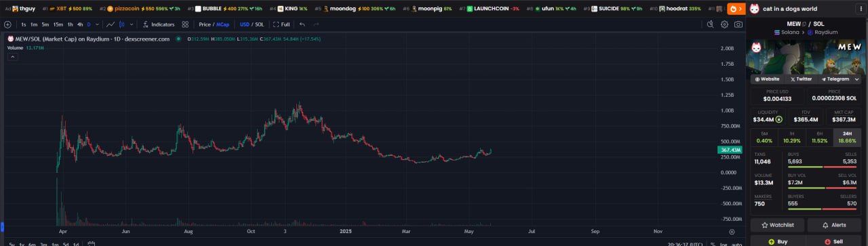Select the 3m range at chart bottom
Image resolution: width=868 pixels, height=246 pixels.
tap(43, 244)
